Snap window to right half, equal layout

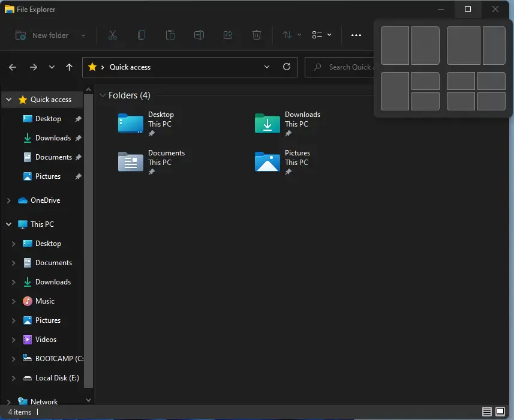[425, 46]
